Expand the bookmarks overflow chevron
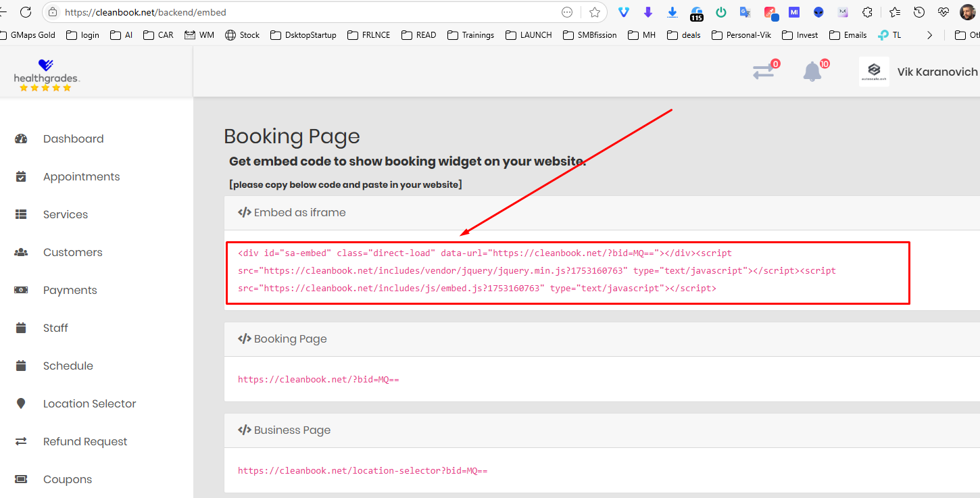The height and width of the screenshot is (498, 980). [930, 35]
